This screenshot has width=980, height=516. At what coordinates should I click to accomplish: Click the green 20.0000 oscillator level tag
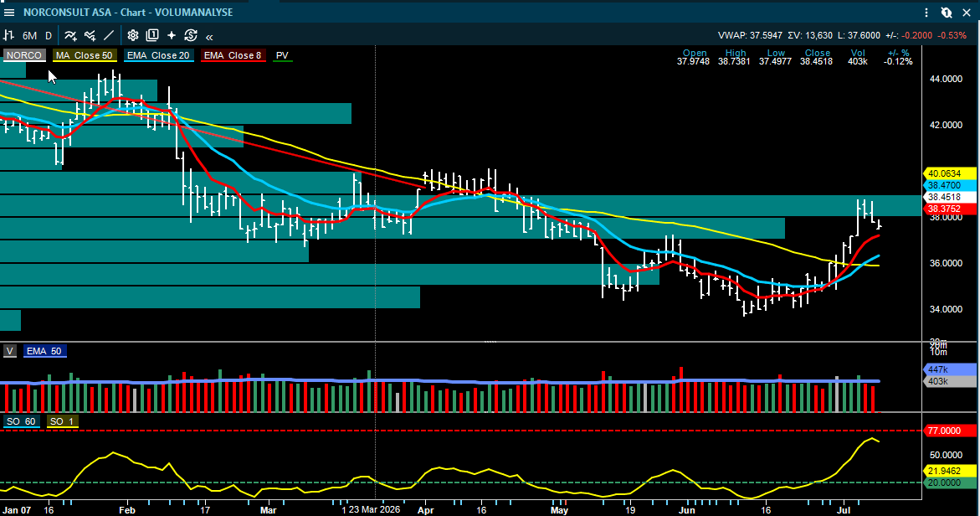click(949, 482)
